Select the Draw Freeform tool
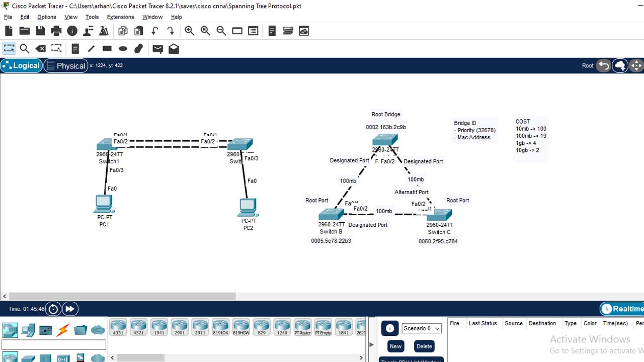Image resolution: width=644 pixels, height=362 pixels. pyautogui.click(x=139, y=49)
